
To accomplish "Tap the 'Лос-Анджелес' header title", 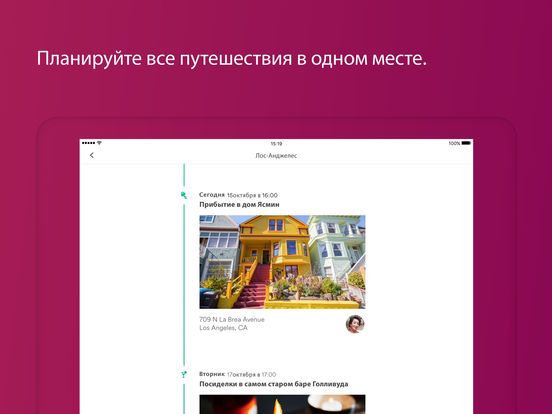I will pyautogui.click(x=276, y=156).
